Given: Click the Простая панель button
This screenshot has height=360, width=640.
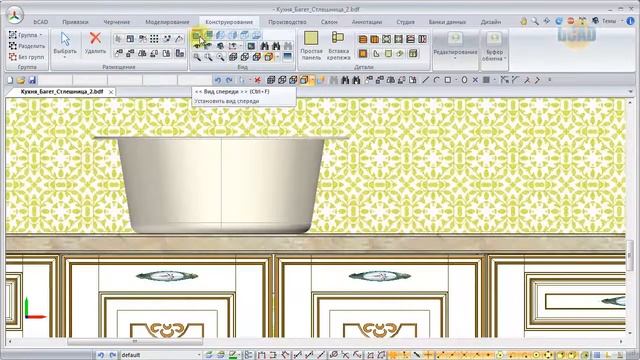Looking at the screenshot, I should pos(311,46).
